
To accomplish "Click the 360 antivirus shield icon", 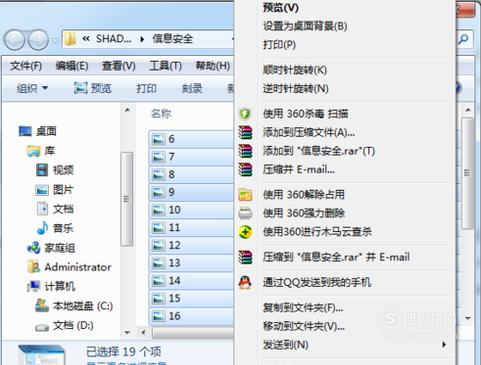I will click(x=245, y=114).
